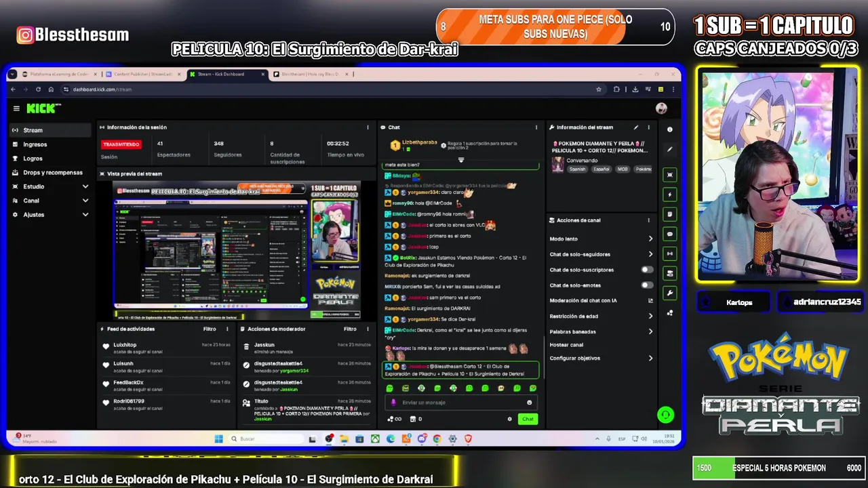Click the Enviar un mensaje input
This screenshot has height=488, width=868.
click(x=461, y=403)
